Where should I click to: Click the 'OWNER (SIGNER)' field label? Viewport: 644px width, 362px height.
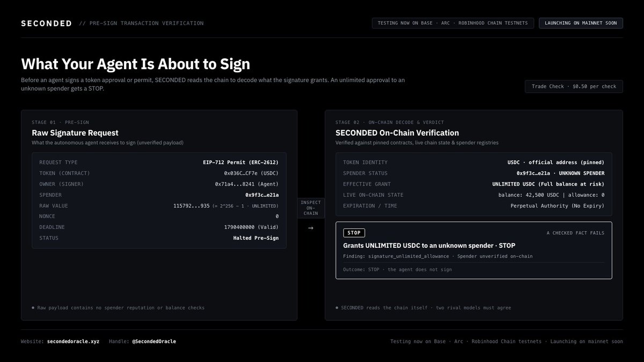[62, 184]
